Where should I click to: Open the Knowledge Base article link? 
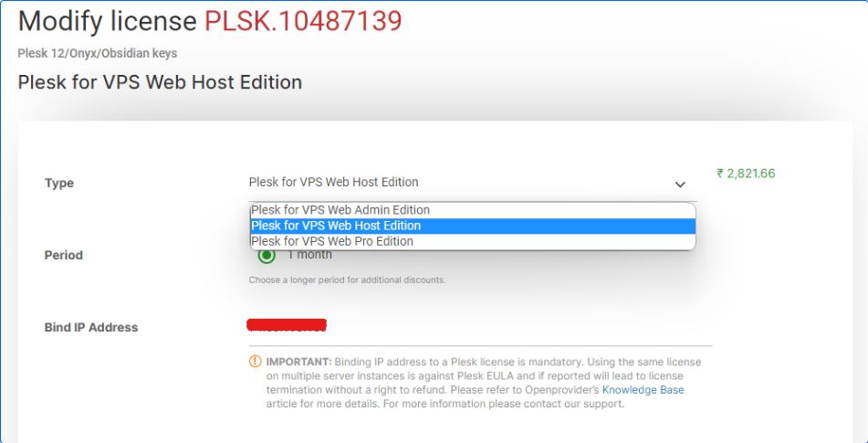[x=643, y=390]
